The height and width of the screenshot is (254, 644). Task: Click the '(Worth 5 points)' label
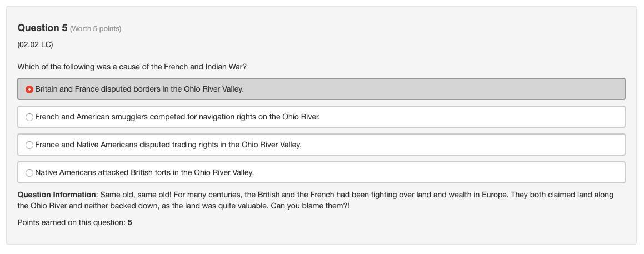[96, 29]
